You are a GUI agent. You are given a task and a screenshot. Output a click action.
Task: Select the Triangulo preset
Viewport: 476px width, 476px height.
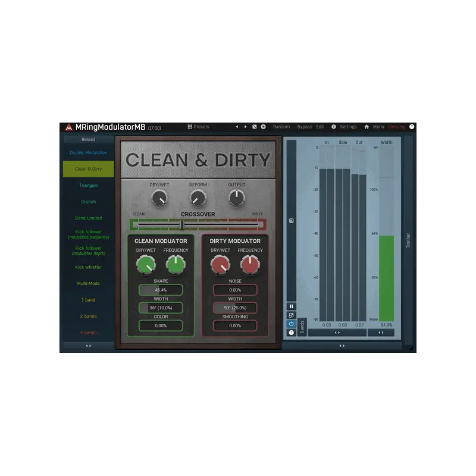pos(88,186)
